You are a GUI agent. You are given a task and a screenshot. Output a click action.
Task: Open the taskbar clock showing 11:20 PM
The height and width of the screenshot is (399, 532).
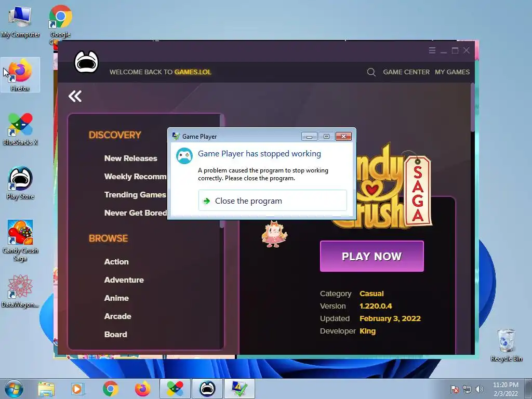[506, 389]
